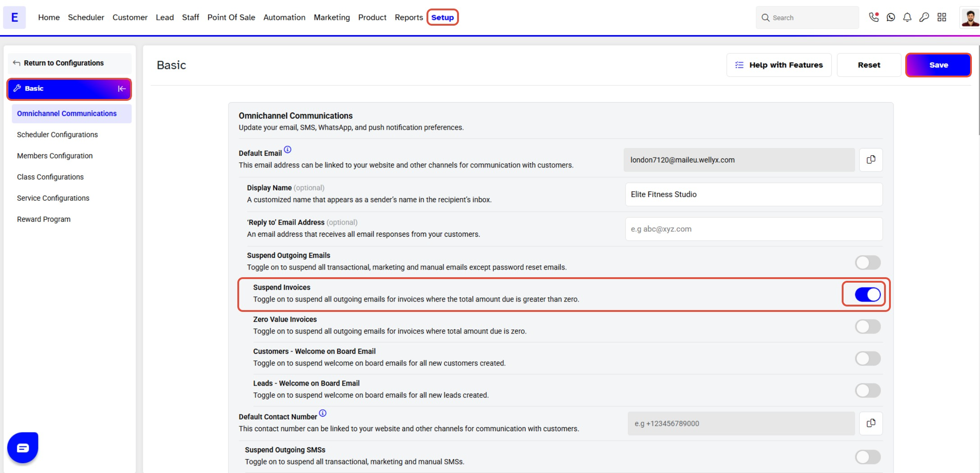Focus the top Search field
The height and width of the screenshot is (473, 980).
coord(807,18)
